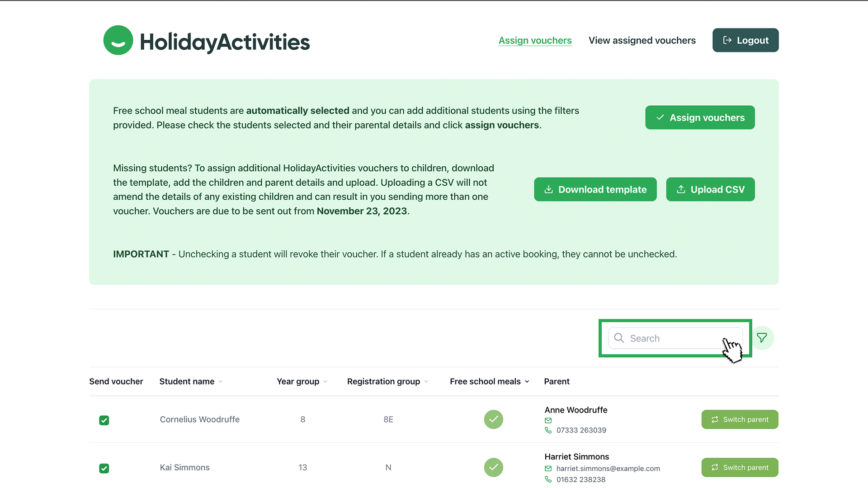The height and width of the screenshot is (488, 868).
Task: Click the HolidayActivities smiley logo
Action: (118, 41)
